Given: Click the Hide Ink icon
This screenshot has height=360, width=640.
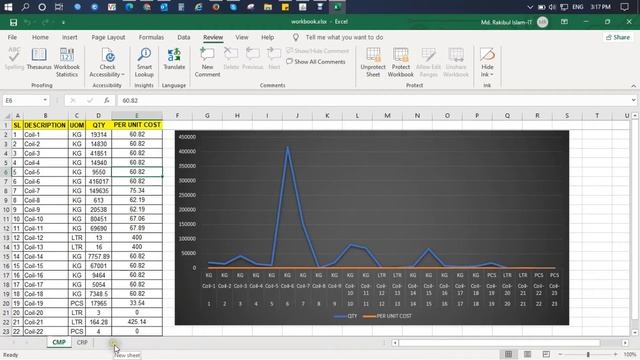Looking at the screenshot, I should point(487,62).
